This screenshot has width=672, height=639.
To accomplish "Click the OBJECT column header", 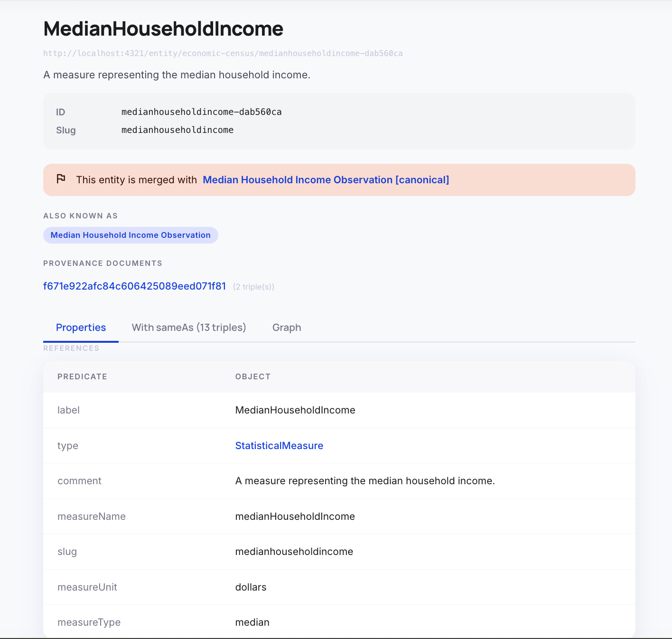I will (x=252, y=376).
